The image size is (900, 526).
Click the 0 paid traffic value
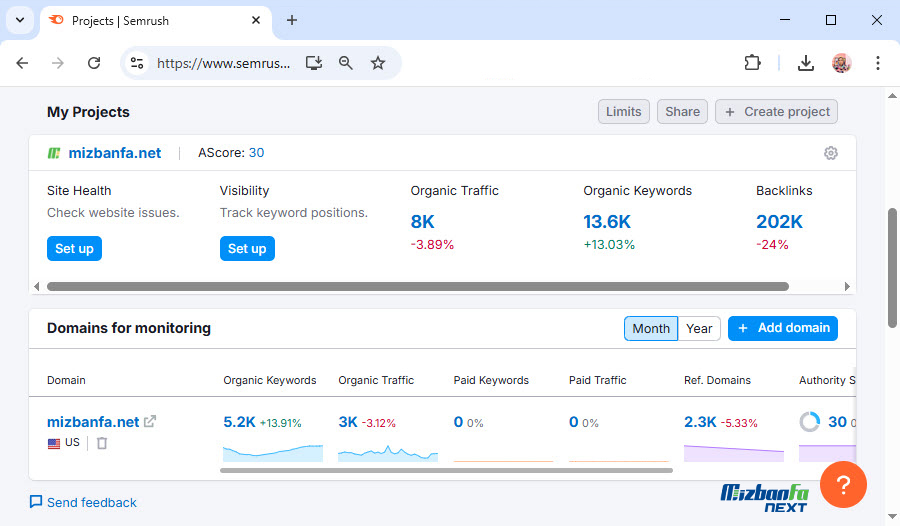[x=573, y=422]
